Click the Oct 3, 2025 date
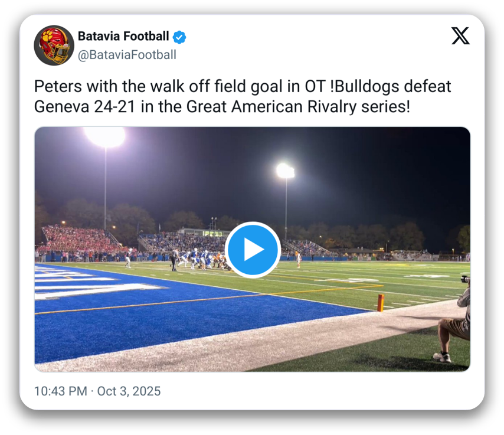This screenshot has height=435, width=504. (x=129, y=391)
